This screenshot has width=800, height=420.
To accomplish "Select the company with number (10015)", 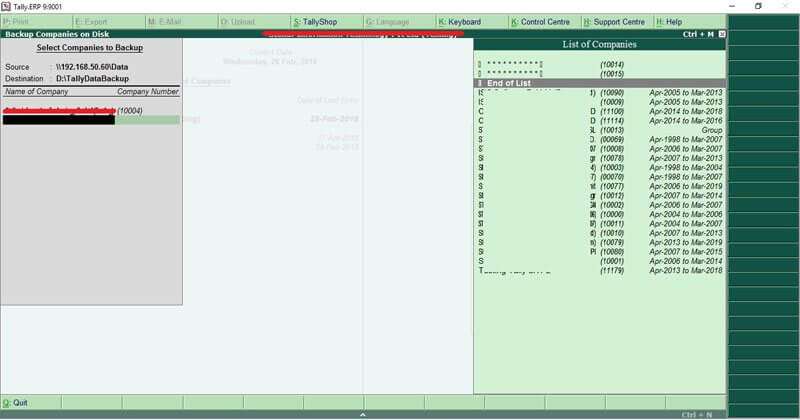I will click(599, 74).
